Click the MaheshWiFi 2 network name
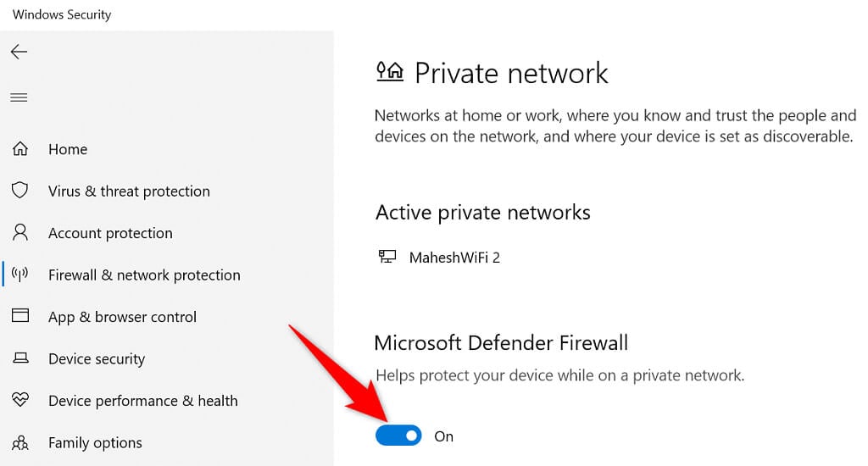The width and height of the screenshot is (868, 466). click(454, 257)
